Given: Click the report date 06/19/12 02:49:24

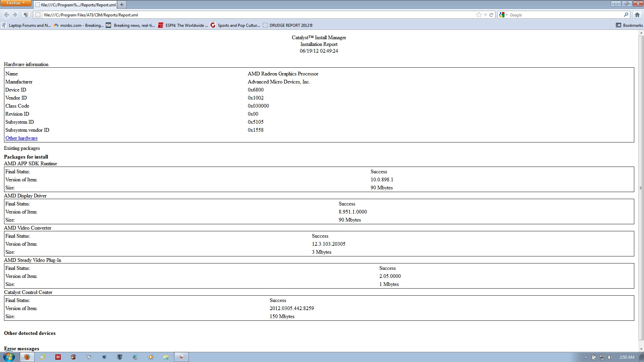Looking at the screenshot, I should tap(319, 51).
